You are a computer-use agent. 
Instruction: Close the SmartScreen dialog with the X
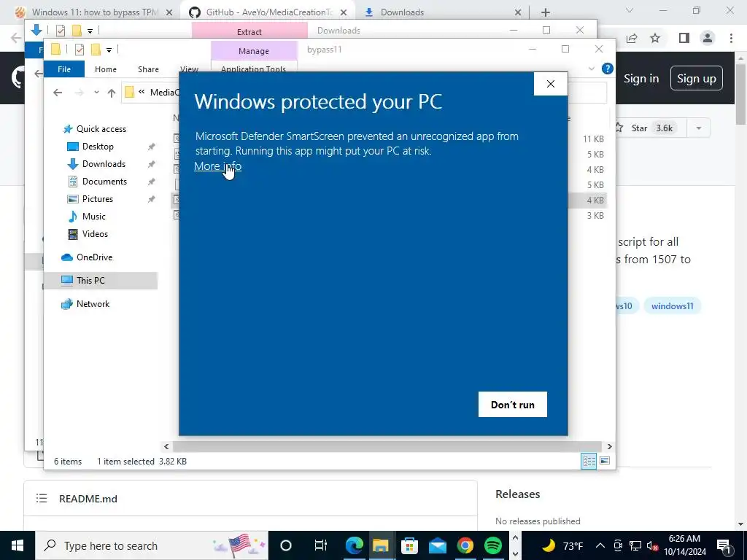[551, 84]
